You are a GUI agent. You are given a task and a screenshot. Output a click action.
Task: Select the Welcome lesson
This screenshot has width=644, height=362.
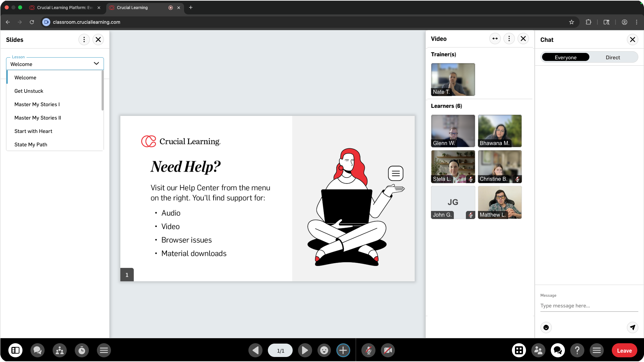[x=54, y=78]
